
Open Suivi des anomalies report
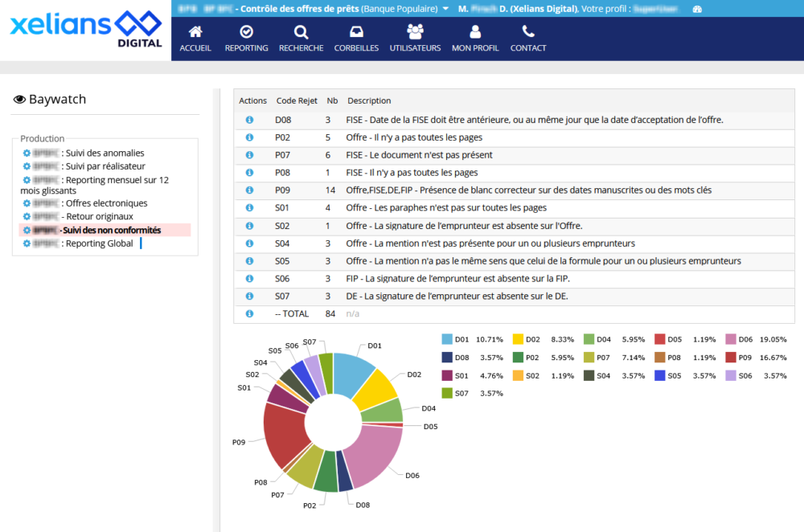point(104,153)
